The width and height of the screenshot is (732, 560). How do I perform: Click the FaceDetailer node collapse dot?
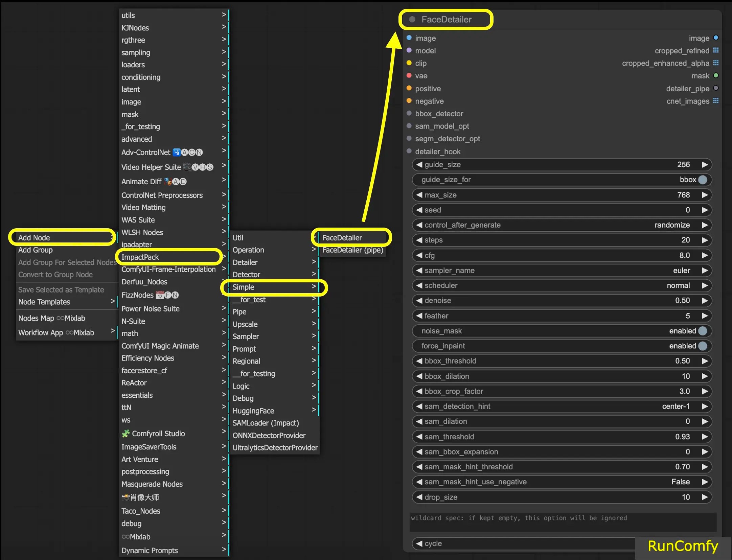(x=412, y=19)
